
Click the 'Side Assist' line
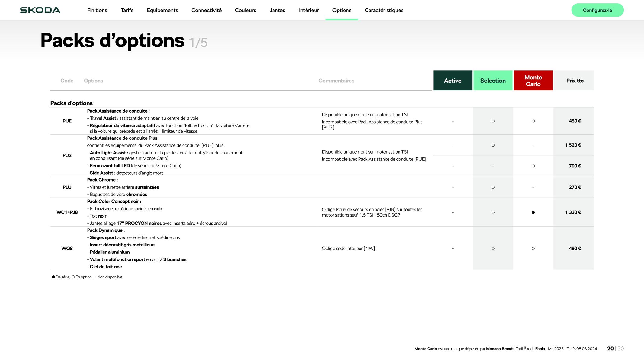coord(125,173)
